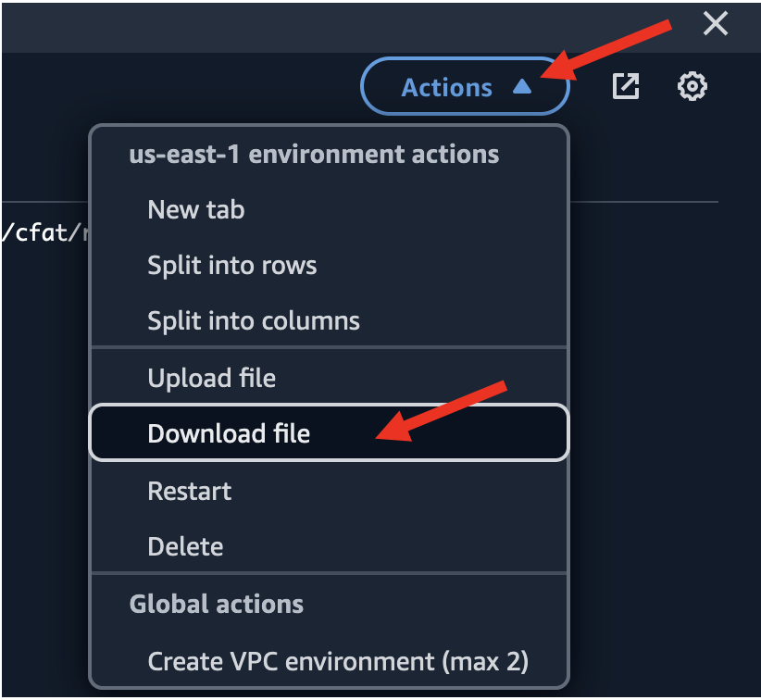Click the open in new browser tab icon
The image size is (761, 700).
pos(627,87)
